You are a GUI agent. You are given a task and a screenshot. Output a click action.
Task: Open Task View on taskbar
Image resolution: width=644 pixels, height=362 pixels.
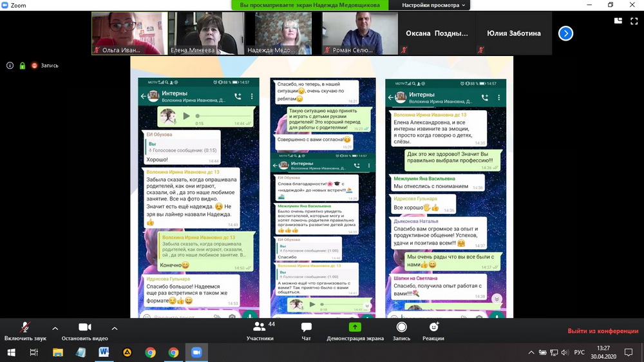pos(34,352)
